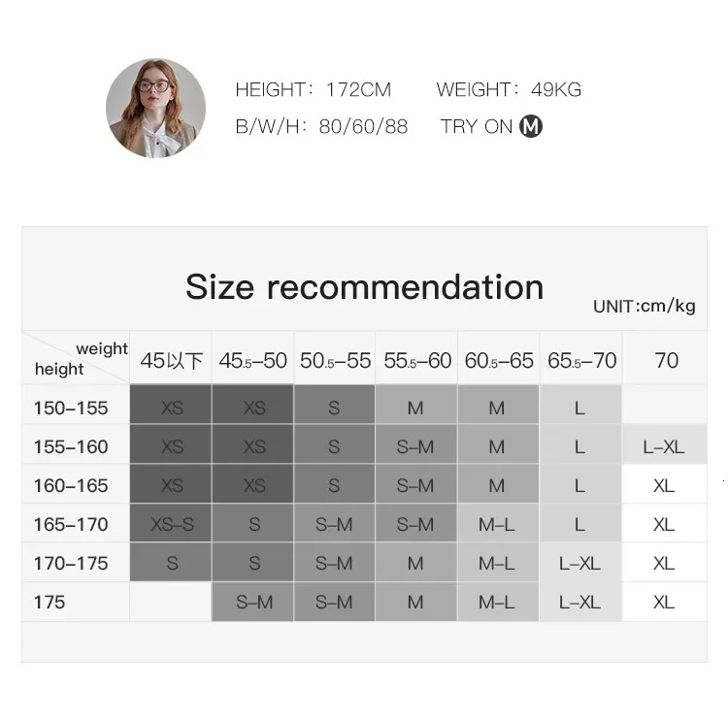Click the HEIGHT: 172CM text
The width and height of the screenshot is (728, 721).
[314, 89]
